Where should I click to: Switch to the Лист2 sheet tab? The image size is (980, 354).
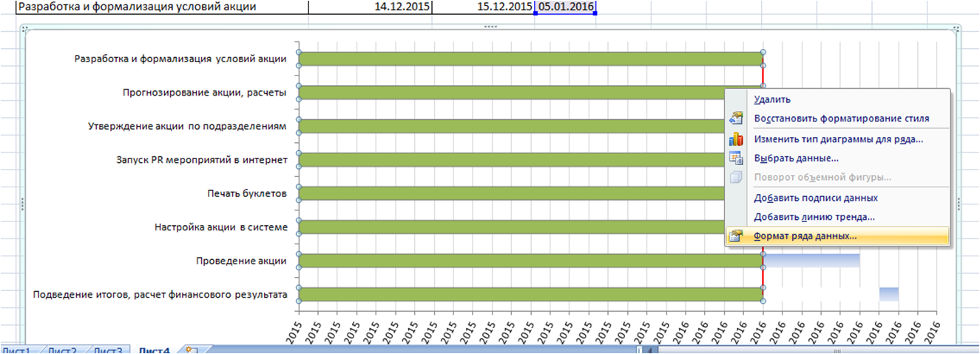(x=62, y=350)
